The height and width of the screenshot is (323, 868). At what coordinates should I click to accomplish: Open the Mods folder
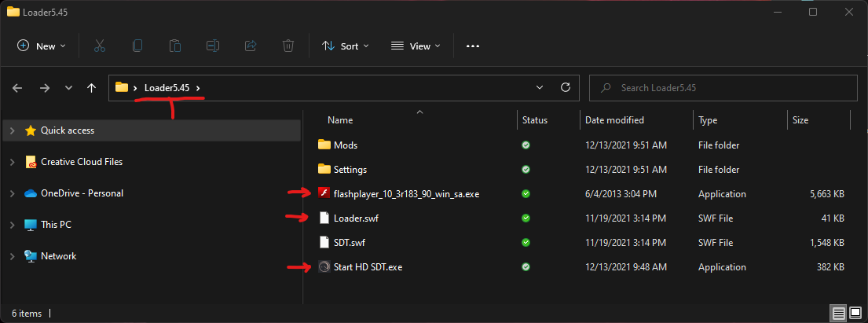click(345, 145)
